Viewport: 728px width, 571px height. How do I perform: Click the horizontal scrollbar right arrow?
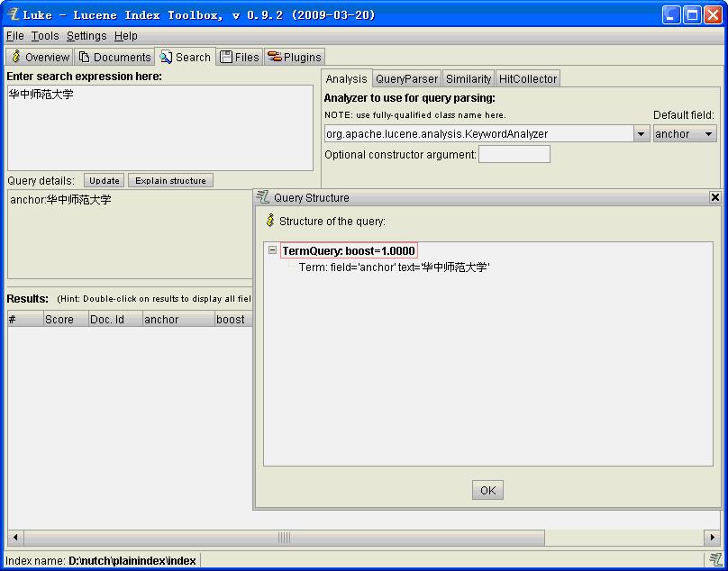(x=712, y=538)
